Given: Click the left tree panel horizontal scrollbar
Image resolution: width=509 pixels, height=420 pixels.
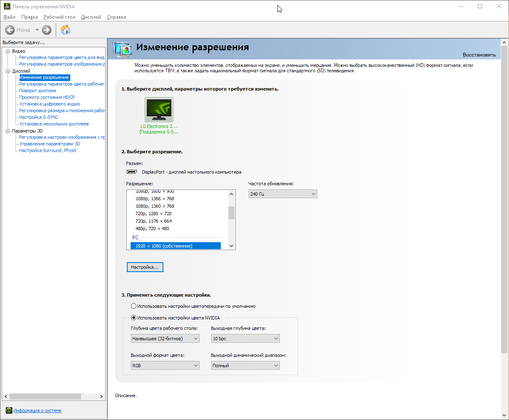Looking at the screenshot, I should (x=45, y=397).
